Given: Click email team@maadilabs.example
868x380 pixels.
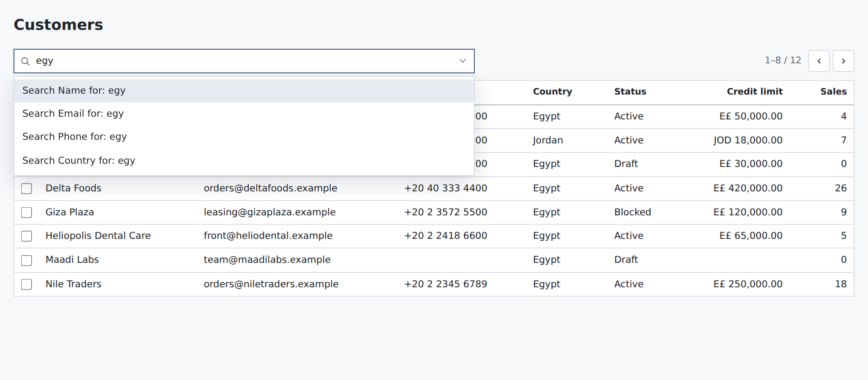Looking at the screenshot, I should coord(267,260).
